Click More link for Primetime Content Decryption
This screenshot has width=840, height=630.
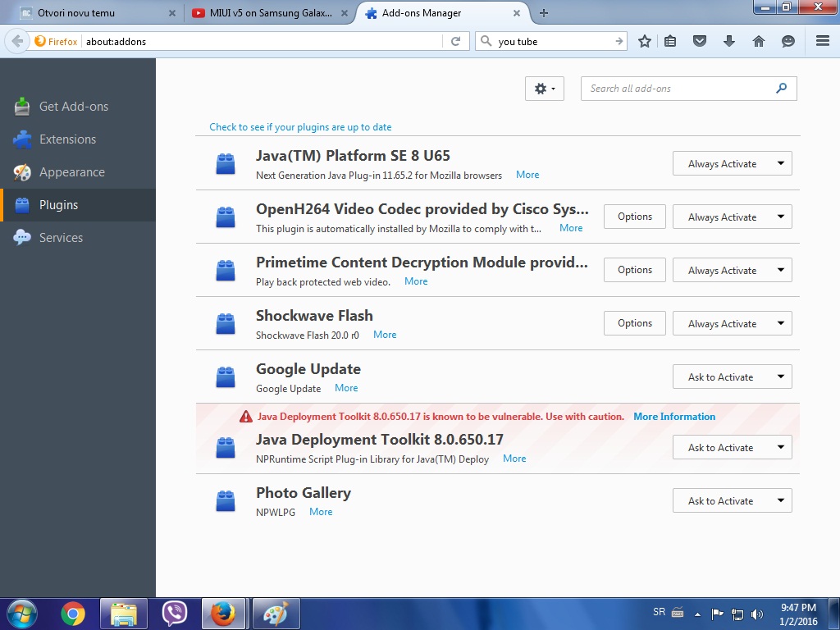pos(416,282)
